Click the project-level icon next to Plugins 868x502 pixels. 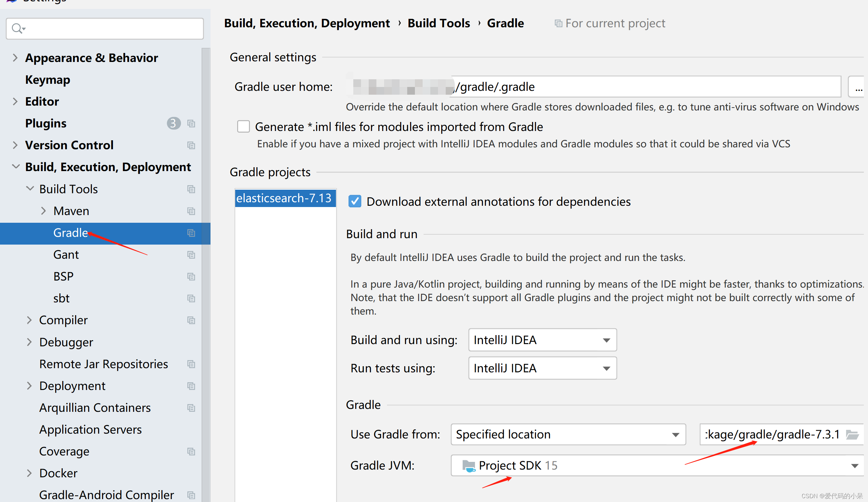coord(191,123)
